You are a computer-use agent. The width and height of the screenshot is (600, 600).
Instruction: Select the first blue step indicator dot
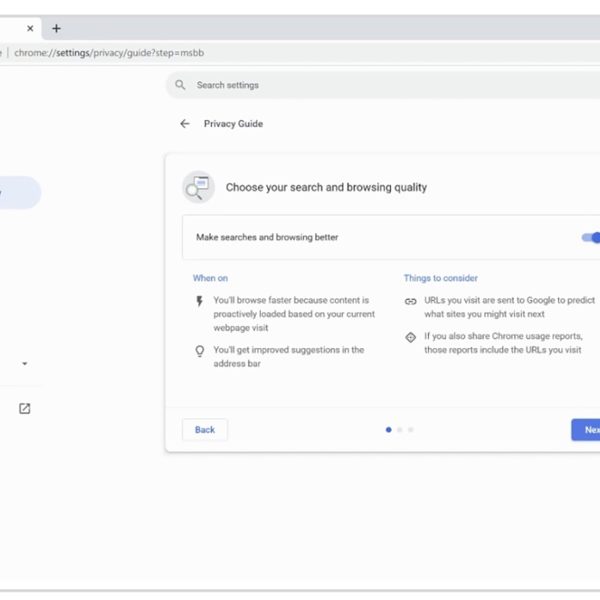[388, 430]
